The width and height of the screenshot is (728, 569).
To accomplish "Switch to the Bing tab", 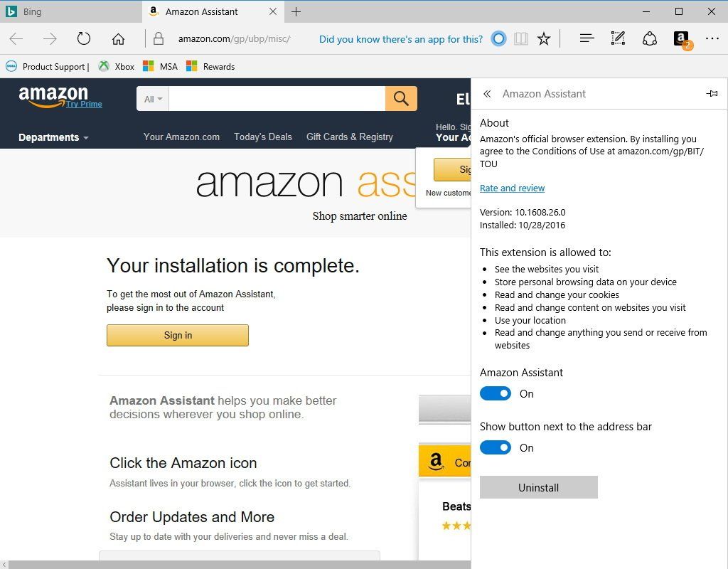I will tap(71, 11).
